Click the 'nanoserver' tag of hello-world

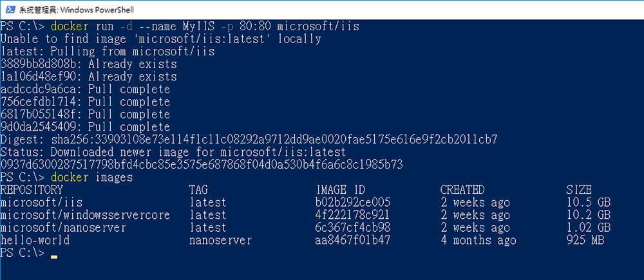click(220, 240)
